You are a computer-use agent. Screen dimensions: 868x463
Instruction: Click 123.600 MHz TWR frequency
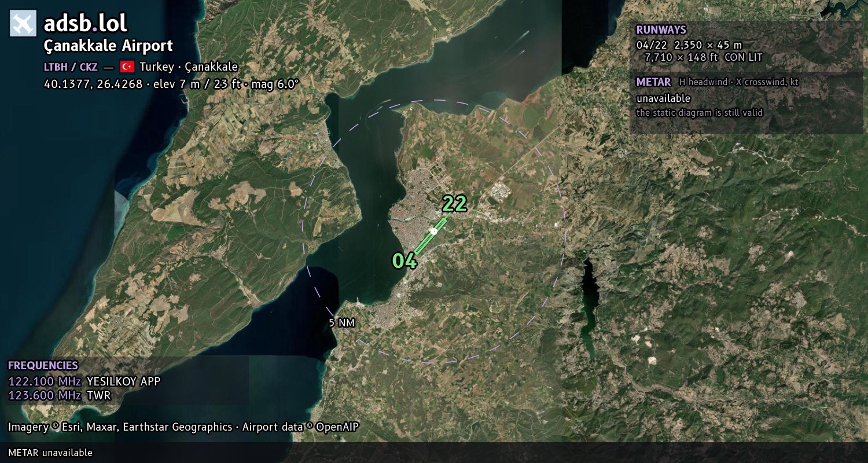tap(60, 395)
